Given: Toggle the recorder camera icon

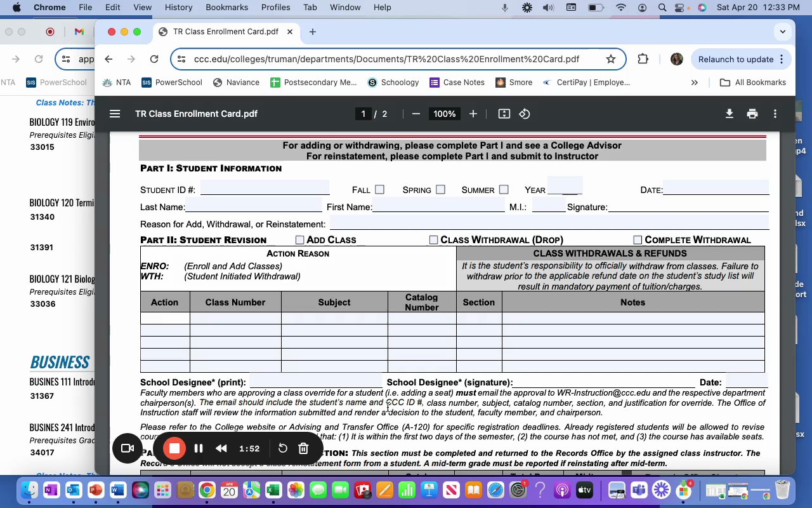Looking at the screenshot, I should [128, 448].
